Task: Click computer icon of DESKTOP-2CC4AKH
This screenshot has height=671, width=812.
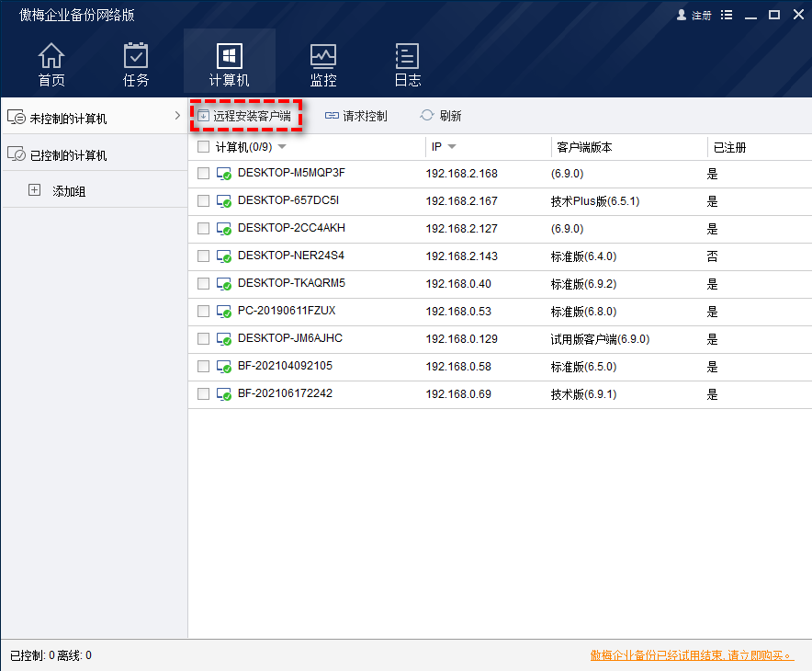Action: [224, 229]
